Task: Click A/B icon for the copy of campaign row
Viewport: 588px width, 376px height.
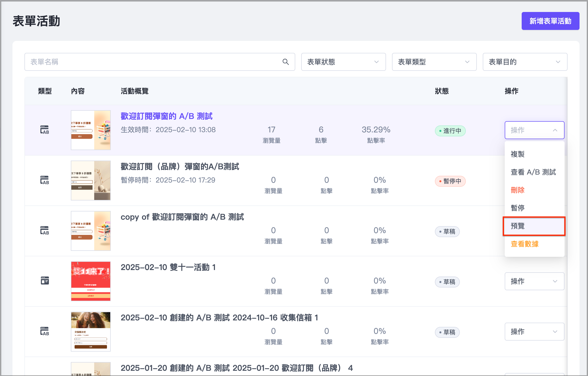Action: point(45,231)
